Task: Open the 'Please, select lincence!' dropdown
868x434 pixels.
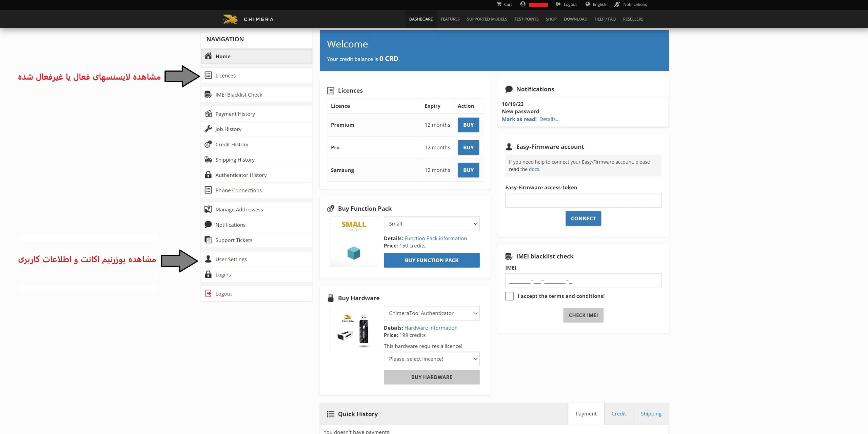Action: pyautogui.click(x=432, y=359)
